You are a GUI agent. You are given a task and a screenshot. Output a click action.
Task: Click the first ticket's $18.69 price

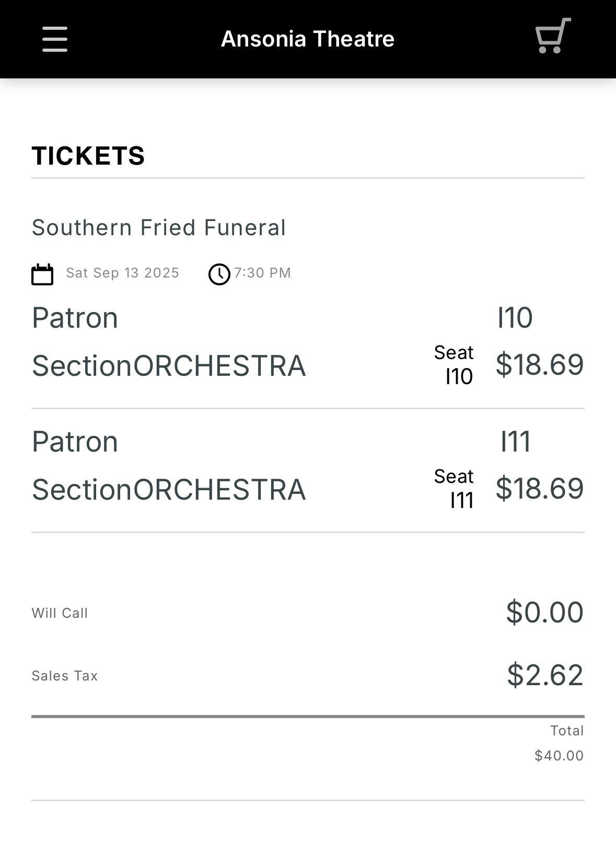point(539,364)
